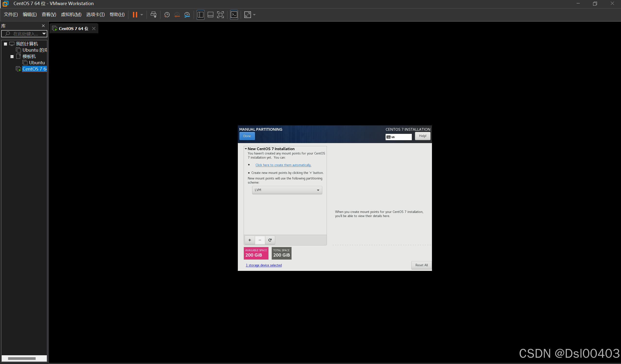Open the 选项卡(T) menu
621x364 pixels.
tap(96, 15)
